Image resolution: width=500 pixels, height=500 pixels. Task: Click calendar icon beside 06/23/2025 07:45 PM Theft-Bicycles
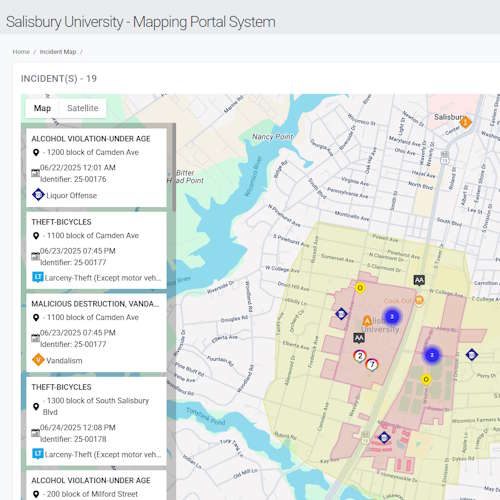tap(35, 256)
